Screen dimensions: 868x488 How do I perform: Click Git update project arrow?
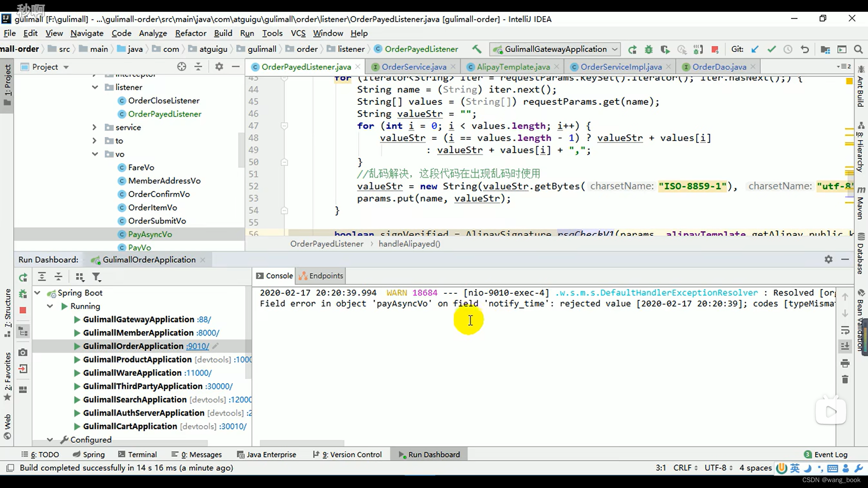click(x=755, y=49)
